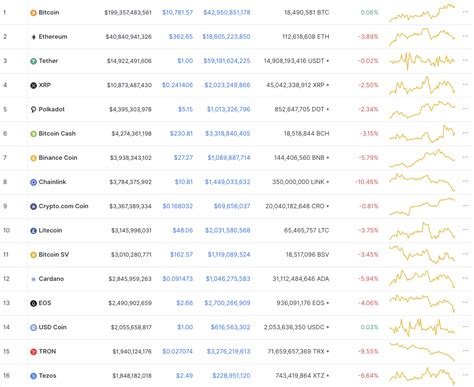Click Bitcoin Cash volume $3,318,840,405

(228, 134)
